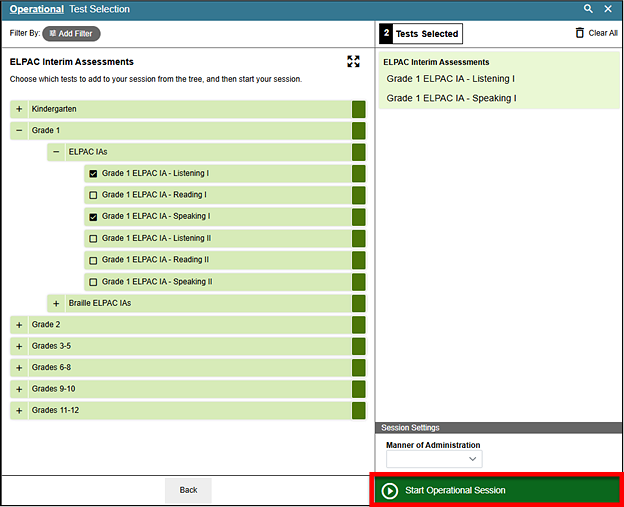The height and width of the screenshot is (507, 624).
Task: Expand the Grades 9-10 tree node
Action: 19,389
